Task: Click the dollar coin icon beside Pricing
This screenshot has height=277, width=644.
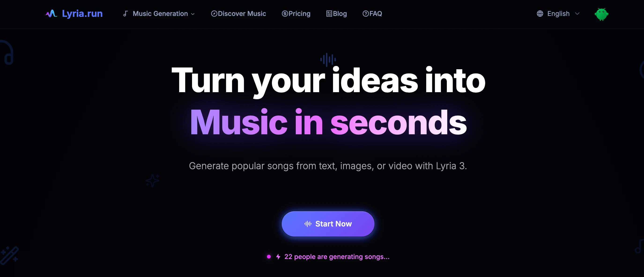Action: point(285,14)
